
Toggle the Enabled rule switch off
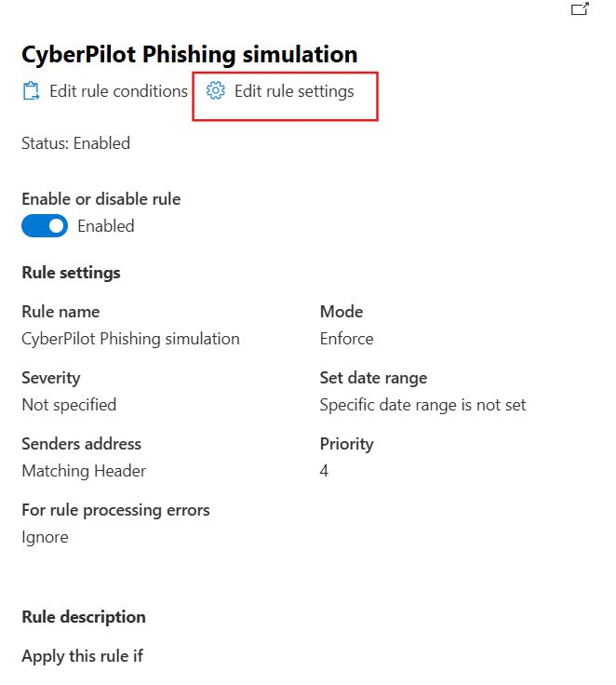click(45, 226)
